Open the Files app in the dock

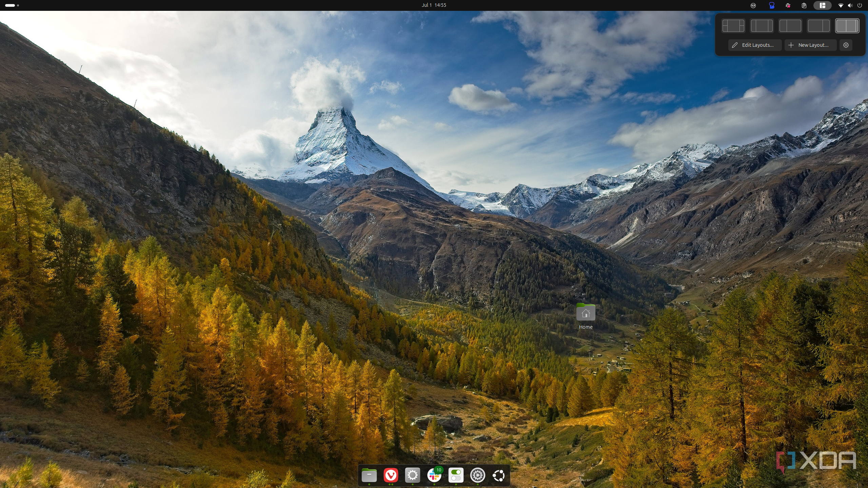(369, 475)
